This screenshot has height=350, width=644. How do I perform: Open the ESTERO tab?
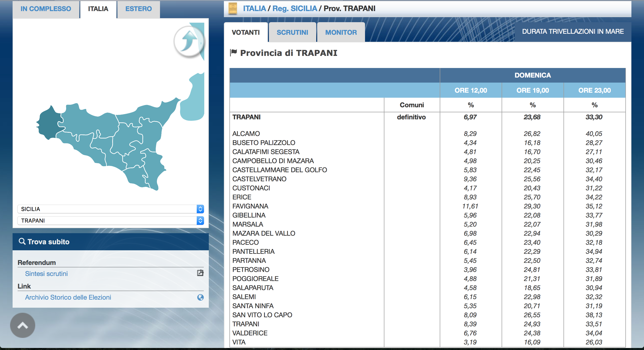[139, 9]
